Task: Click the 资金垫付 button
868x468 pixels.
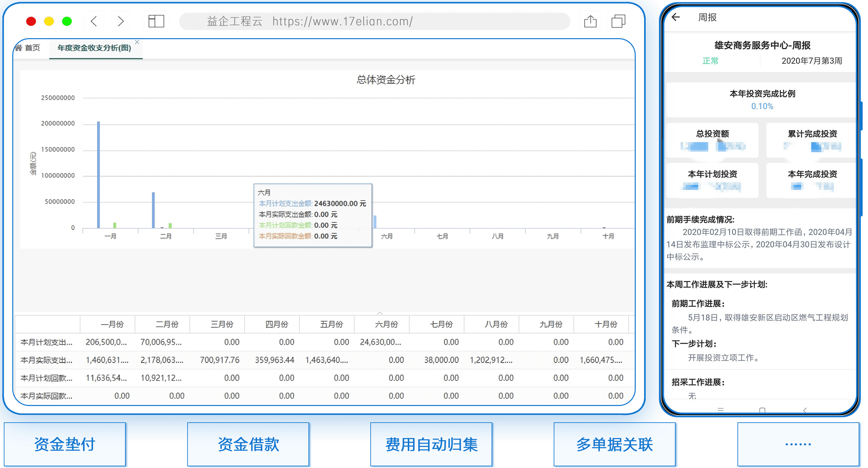Action: pos(65,445)
